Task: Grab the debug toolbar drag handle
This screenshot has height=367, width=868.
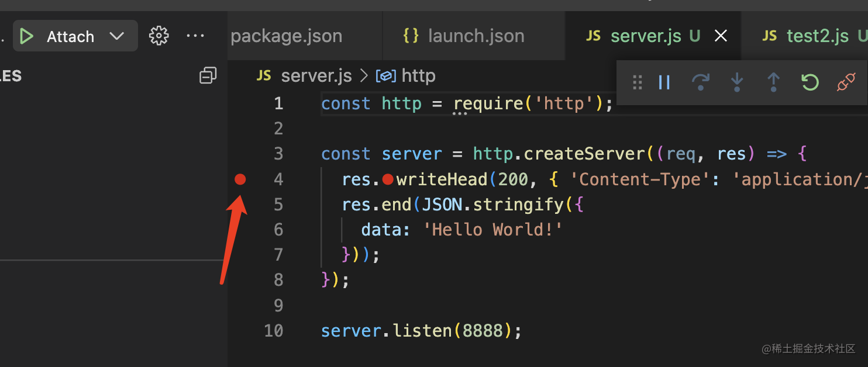Action: [638, 82]
